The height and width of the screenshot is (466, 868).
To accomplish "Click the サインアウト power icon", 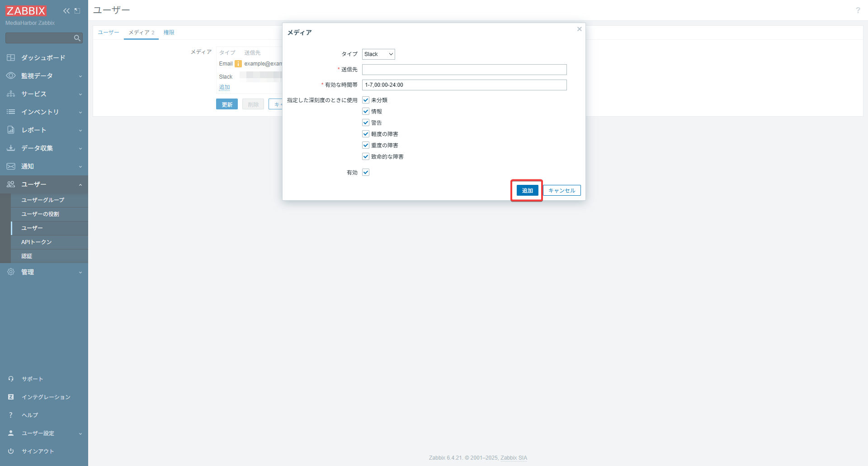I will pos(11,451).
